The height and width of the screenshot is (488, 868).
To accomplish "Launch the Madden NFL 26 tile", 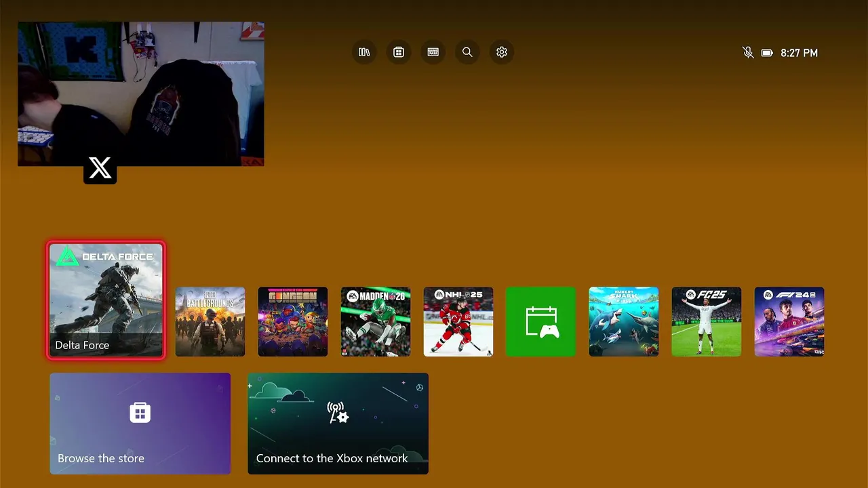I will (x=376, y=321).
